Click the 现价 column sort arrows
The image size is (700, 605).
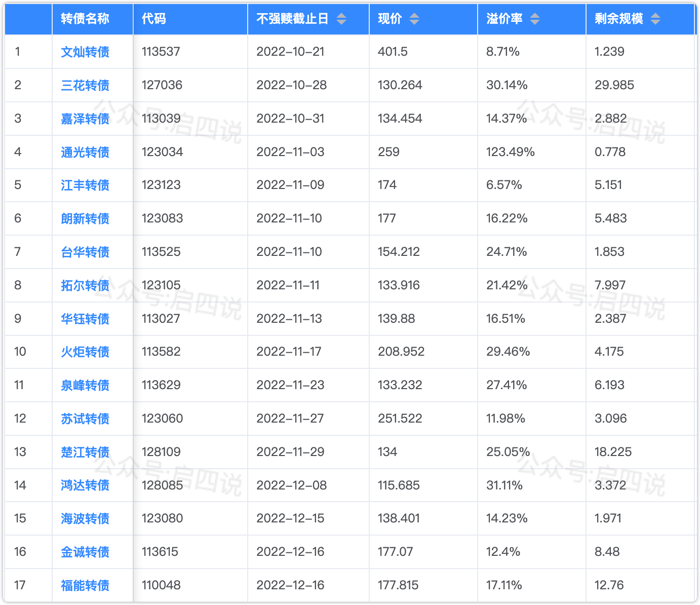click(414, 19)
